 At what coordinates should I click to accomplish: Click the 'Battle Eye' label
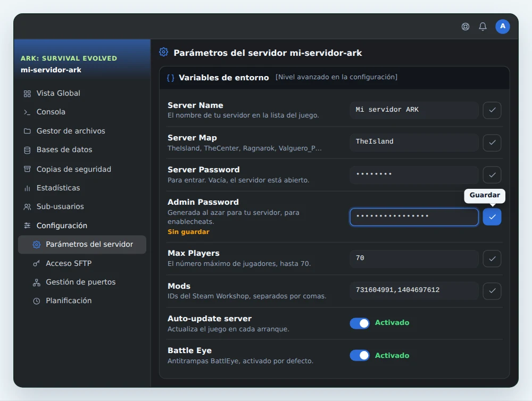pos(189,350)
